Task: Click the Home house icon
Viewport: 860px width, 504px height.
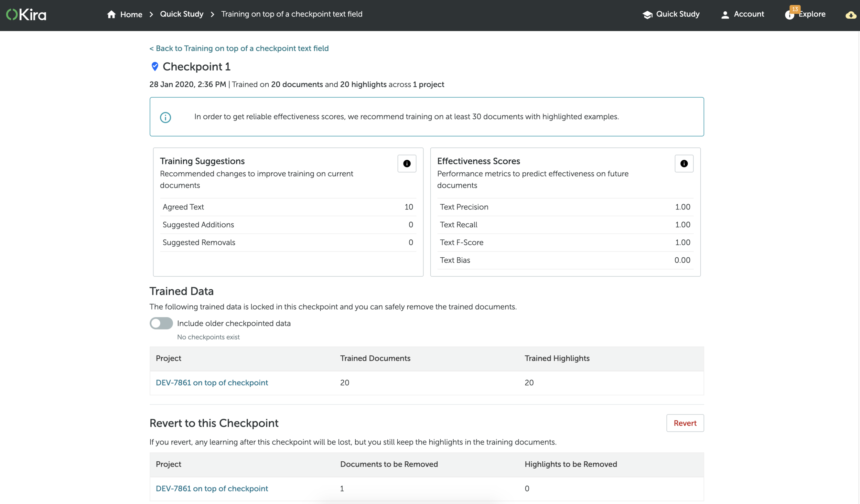Action: 111,14
